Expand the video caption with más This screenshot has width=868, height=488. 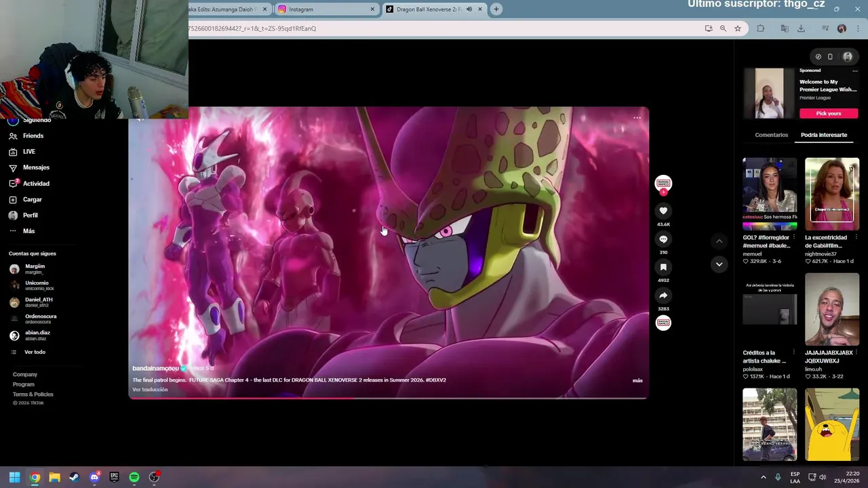pos(637,380)
